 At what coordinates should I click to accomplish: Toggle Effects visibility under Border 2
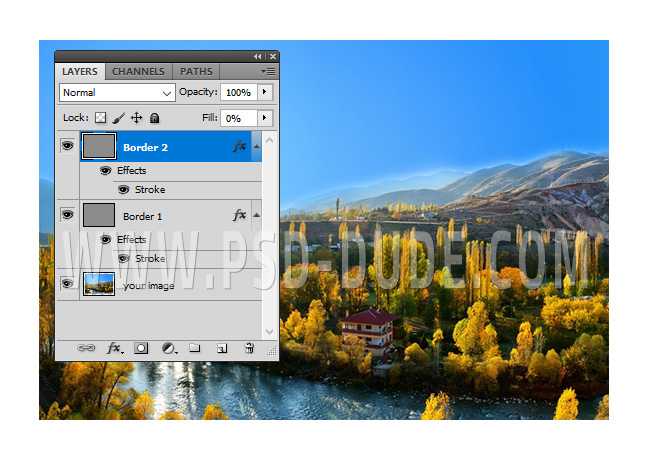106,170
